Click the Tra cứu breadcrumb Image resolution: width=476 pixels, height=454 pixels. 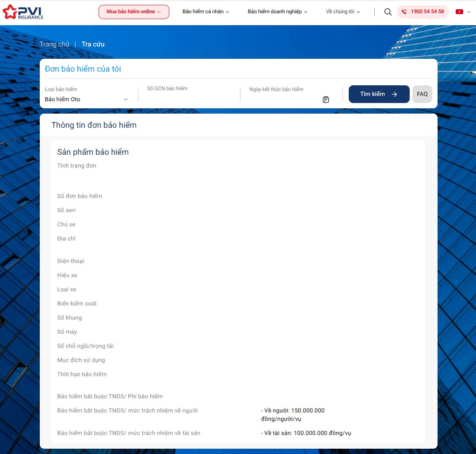(93, 44)
